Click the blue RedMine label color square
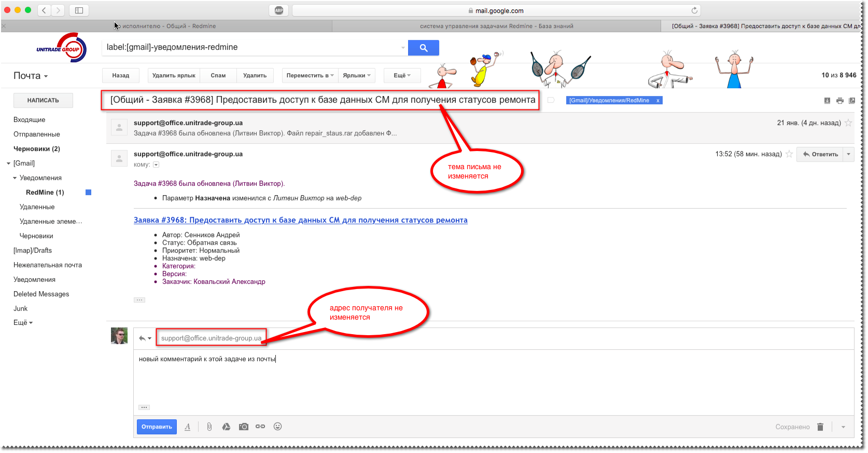 point(88,193)
